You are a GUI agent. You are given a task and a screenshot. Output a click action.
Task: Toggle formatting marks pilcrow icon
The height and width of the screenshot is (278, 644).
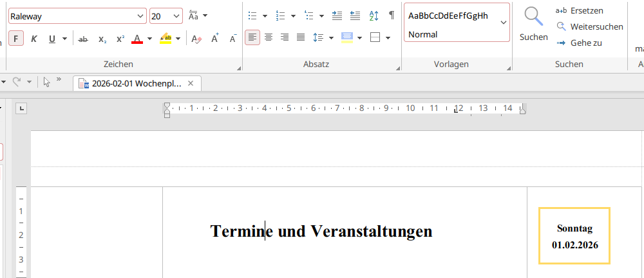(x=392, y=16)
